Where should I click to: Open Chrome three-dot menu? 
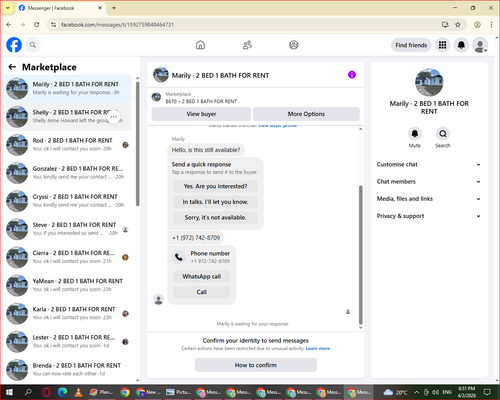(x=491, y=25)
